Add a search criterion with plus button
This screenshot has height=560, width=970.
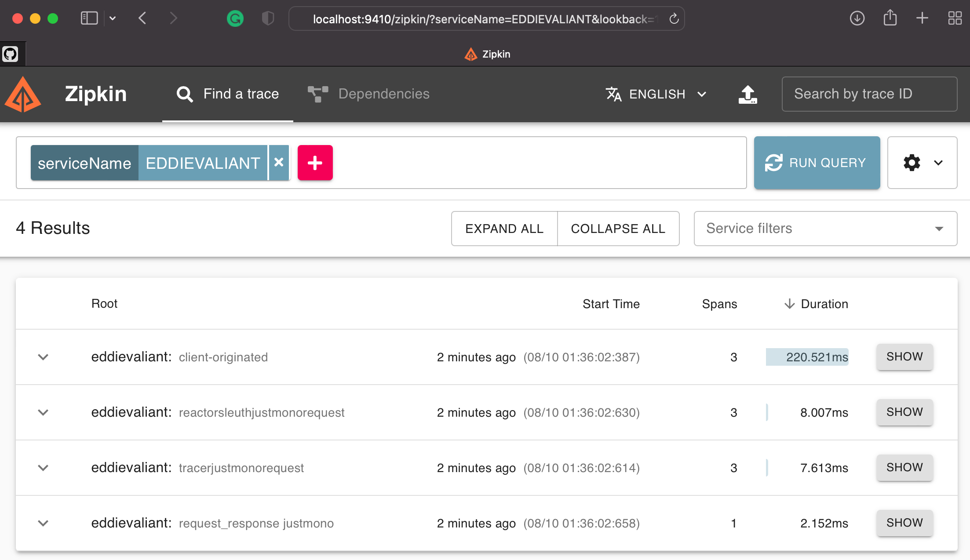pos(315,163)
